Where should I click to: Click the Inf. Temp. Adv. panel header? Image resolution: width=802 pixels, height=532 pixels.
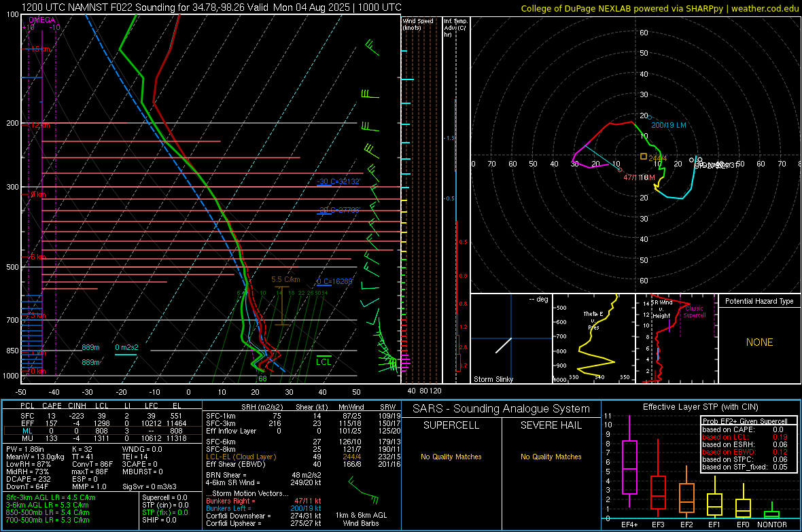tap(455, 28)
